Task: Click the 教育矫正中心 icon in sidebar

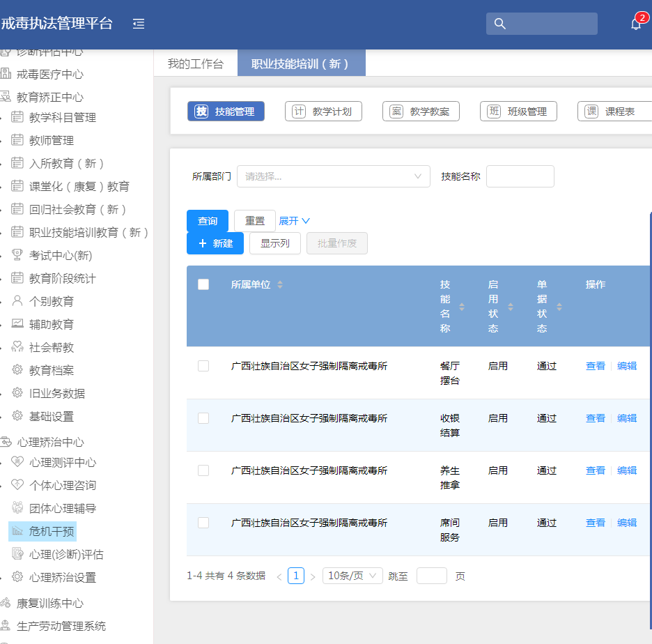Action: [x=6, y=96]
